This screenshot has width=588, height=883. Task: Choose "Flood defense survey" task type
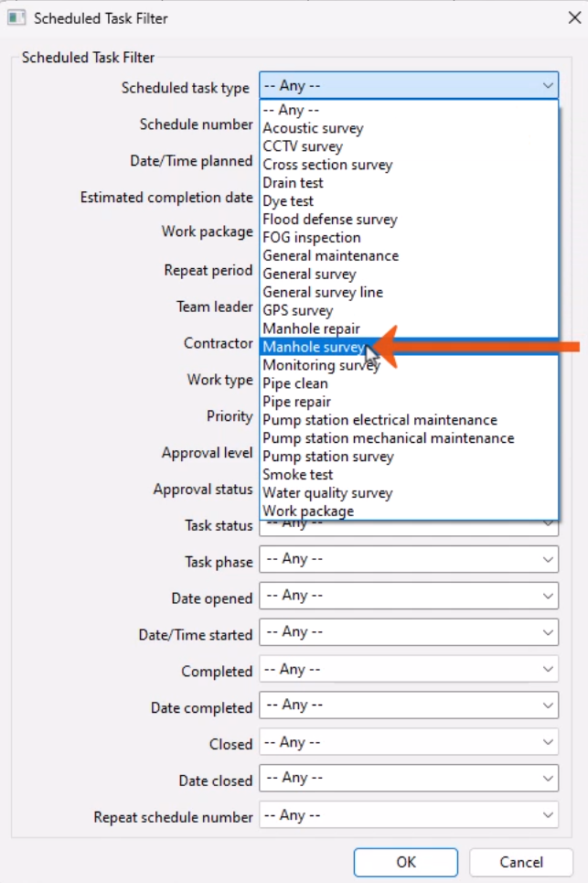[329, 220]
